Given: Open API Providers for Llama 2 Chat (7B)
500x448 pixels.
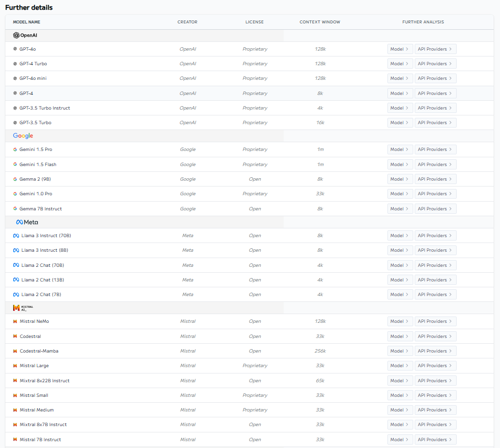Looking at the screenshot, I should (x=436, y=295).
